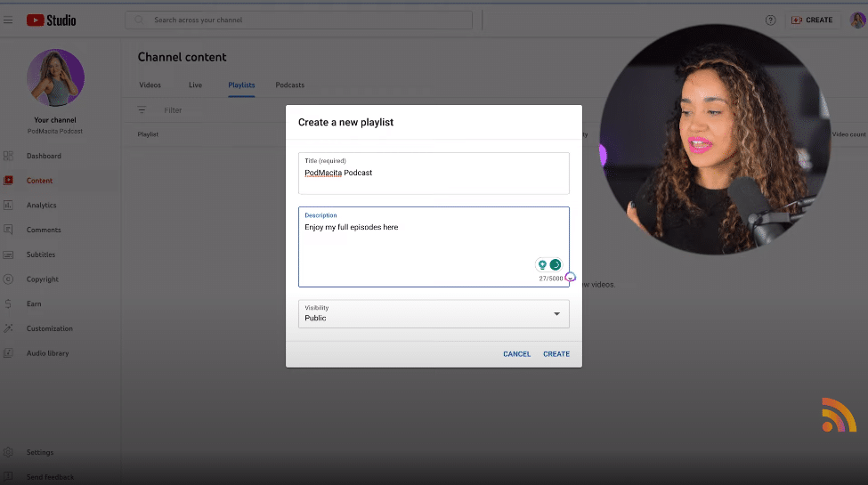Click the CREATE button in the header
The image size is (868, 485).
[x=812, y=20]
